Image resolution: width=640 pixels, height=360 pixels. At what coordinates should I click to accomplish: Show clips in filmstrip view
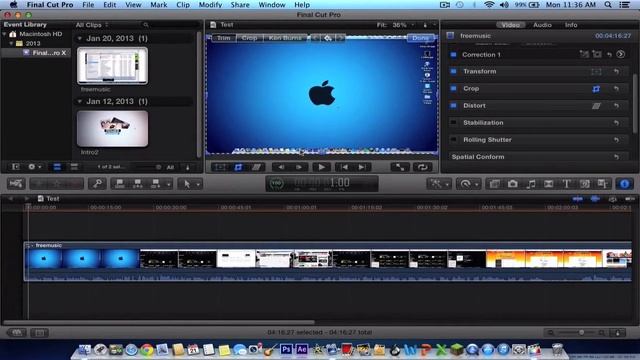57,167
